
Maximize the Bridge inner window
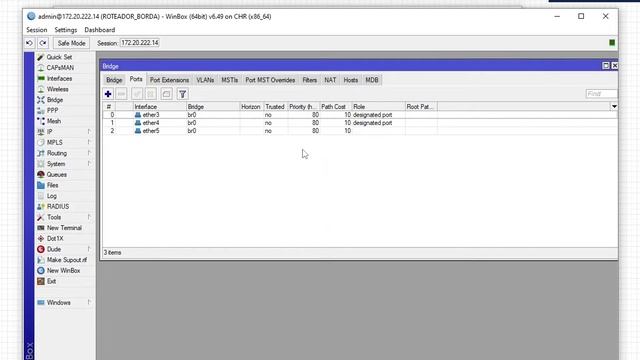click(606, 66)
